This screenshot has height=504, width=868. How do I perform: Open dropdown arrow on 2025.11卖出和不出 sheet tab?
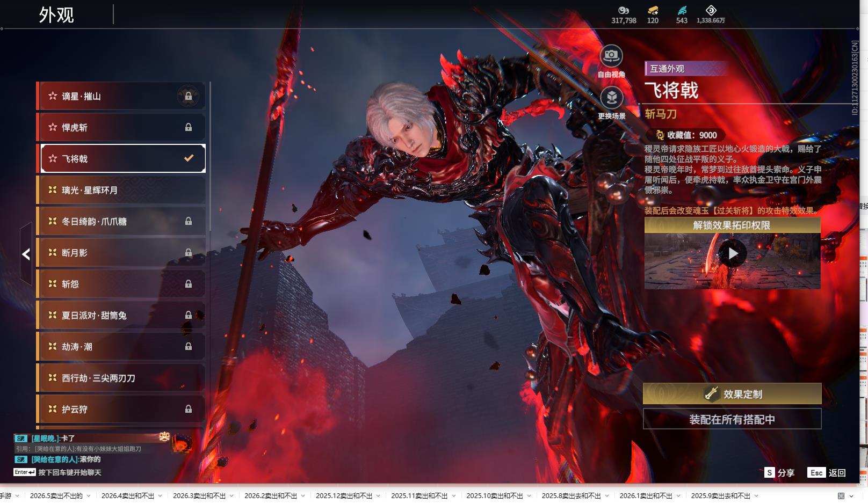[453, 496]
